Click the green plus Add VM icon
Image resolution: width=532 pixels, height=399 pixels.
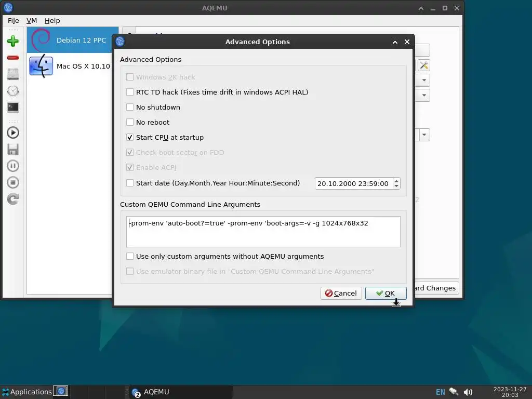pos(13,41)
